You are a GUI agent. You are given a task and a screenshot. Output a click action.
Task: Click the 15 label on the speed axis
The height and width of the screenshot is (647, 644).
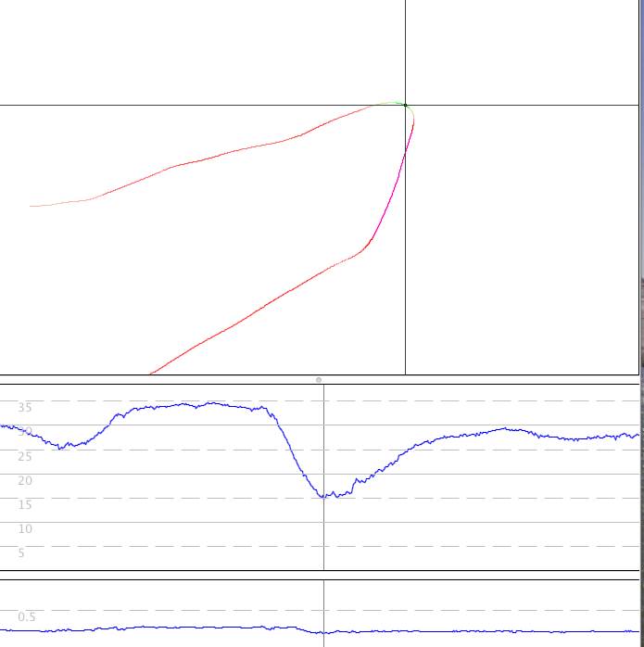point(25,504)
